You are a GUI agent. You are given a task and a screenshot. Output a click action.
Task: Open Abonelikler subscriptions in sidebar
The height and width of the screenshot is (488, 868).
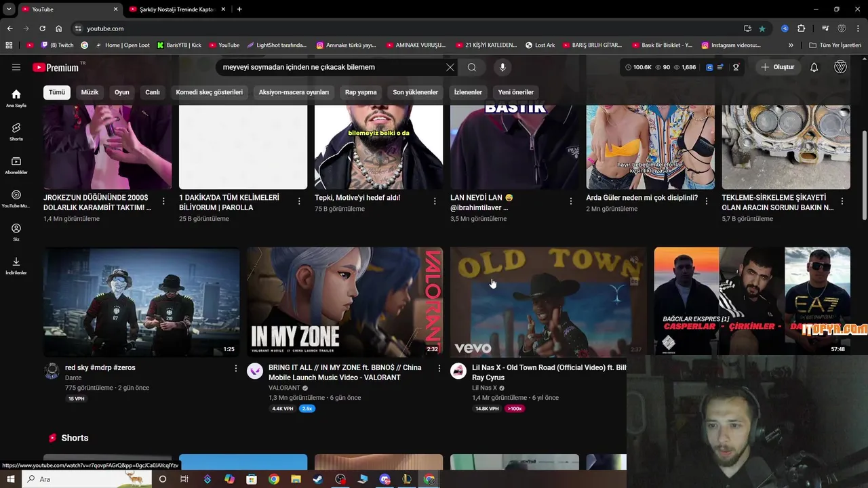(x=16, y=165)
